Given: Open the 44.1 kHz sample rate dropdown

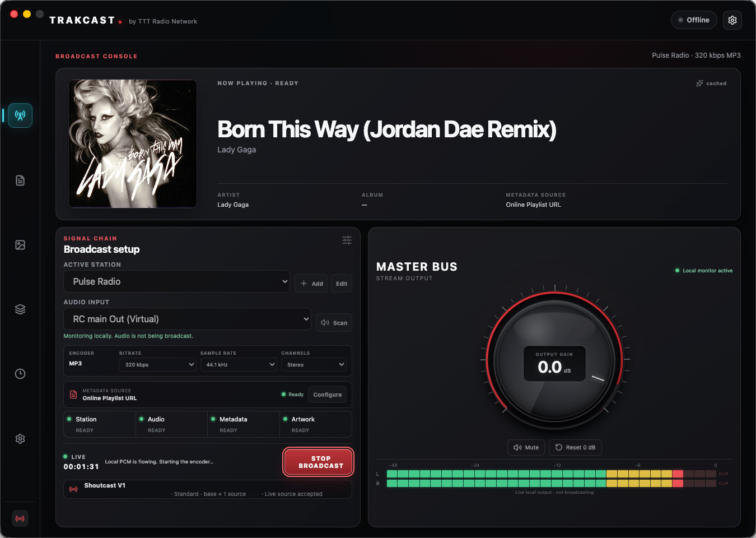Looking at the screenshot, I should (x=239, y=365).
